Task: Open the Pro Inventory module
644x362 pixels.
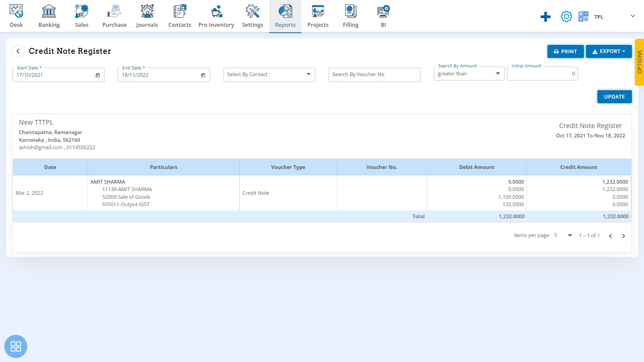Action: (216, 16)
